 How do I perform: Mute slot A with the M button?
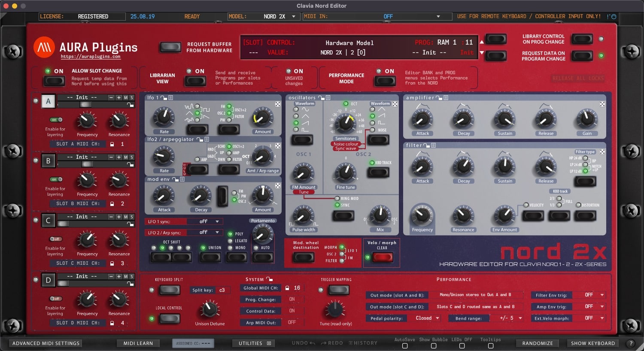click(126, 98)
